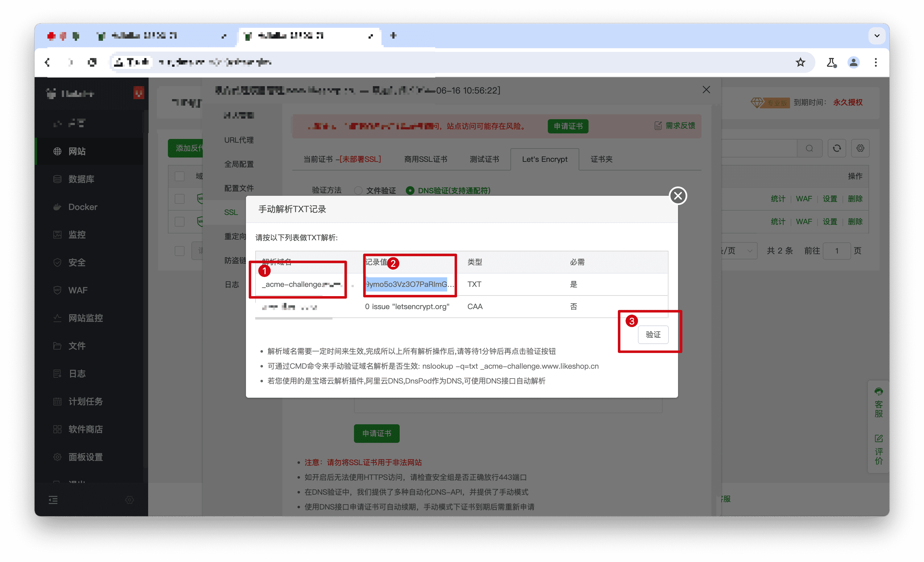Click the 网站监控 chart icon
Image resolution: width=924 pixels, height=562 pixels.
[x=57, y=318]
